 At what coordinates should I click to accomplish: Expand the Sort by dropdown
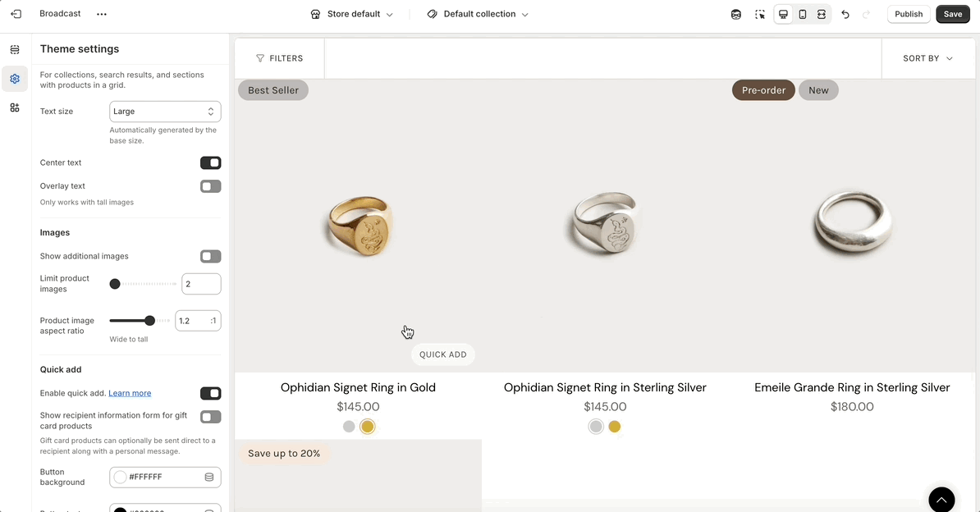coord(928,58)
